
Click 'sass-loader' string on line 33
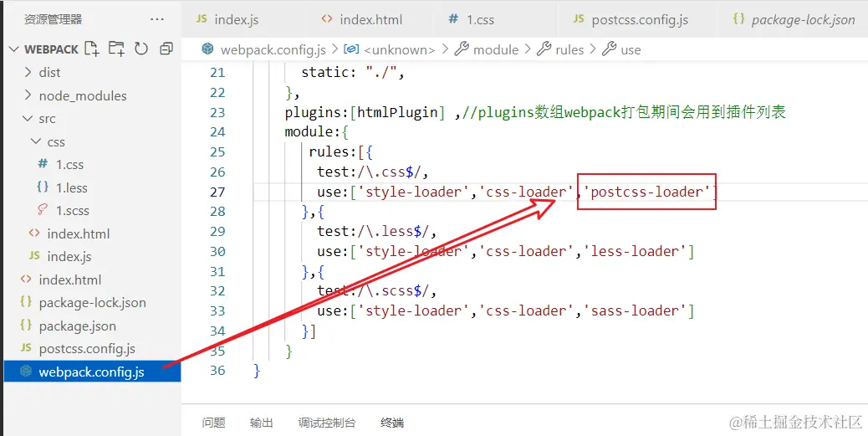(635, 310)
